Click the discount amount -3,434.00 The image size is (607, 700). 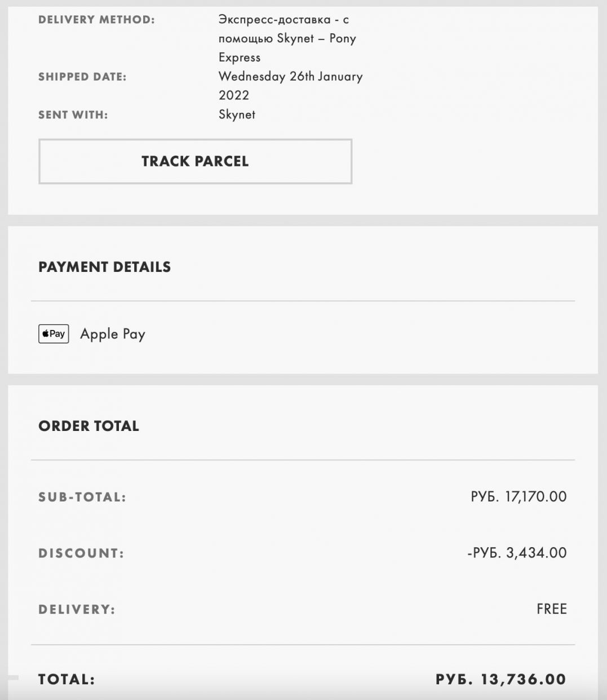517,553
